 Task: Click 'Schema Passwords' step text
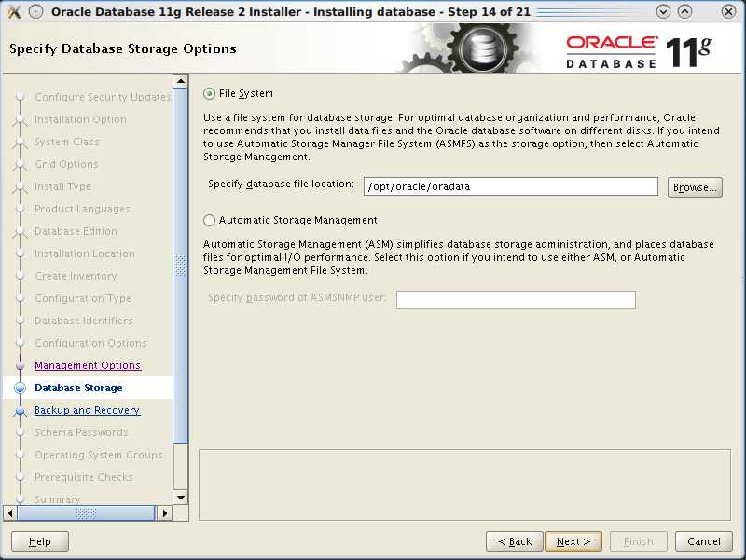(81, 432)
